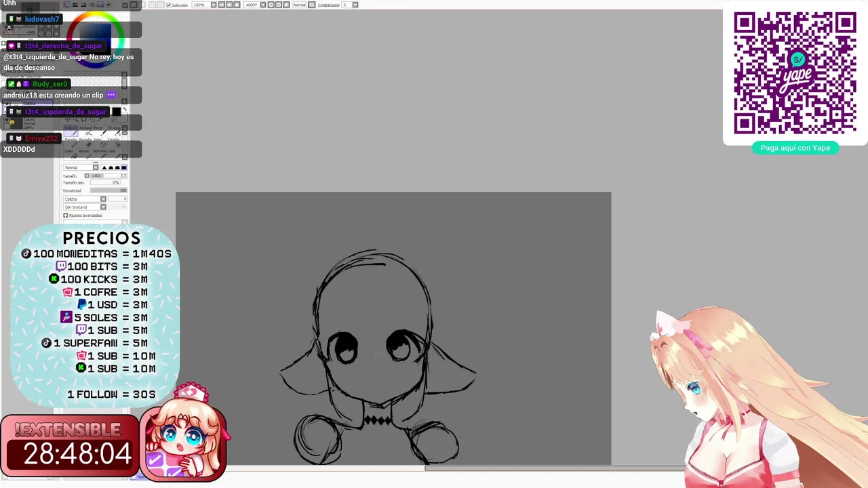Select the Marcador tool
The height and width of the screenshot is (488, 868).
[x=71, y=143]
